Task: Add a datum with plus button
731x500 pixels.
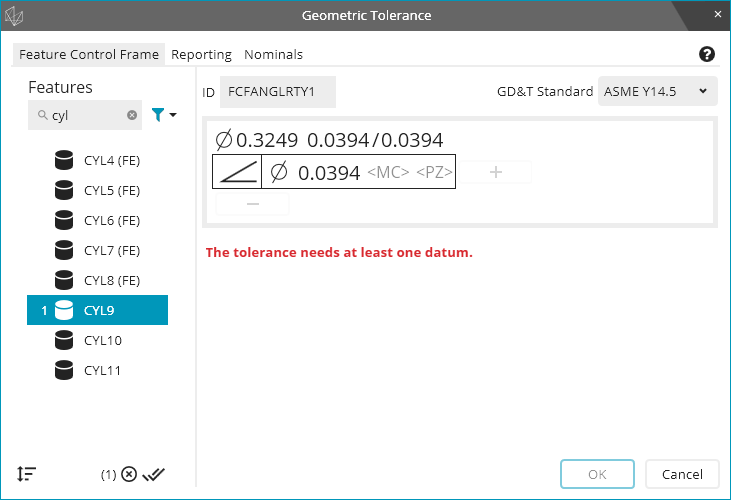Action: point(495,172)
